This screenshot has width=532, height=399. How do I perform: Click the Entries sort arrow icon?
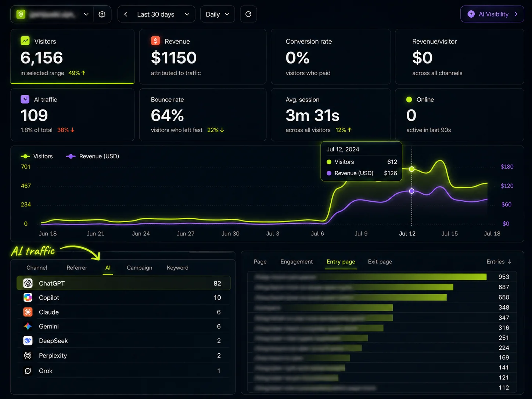tap(510, 262)
